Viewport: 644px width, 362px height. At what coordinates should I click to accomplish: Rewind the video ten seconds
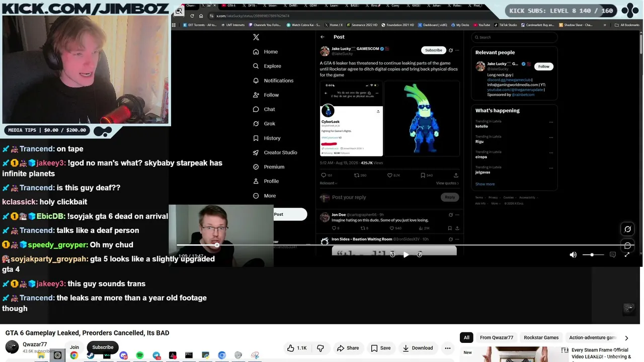click(x=392, y=254)
